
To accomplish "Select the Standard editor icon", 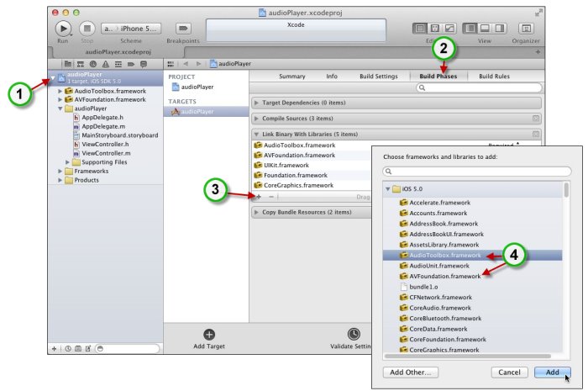I will tap(420, 29).
